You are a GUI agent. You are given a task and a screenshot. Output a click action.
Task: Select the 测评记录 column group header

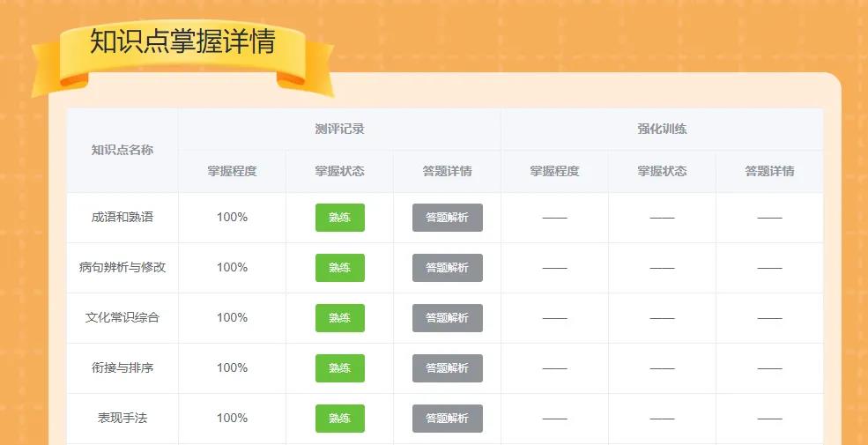click(339, 129)
